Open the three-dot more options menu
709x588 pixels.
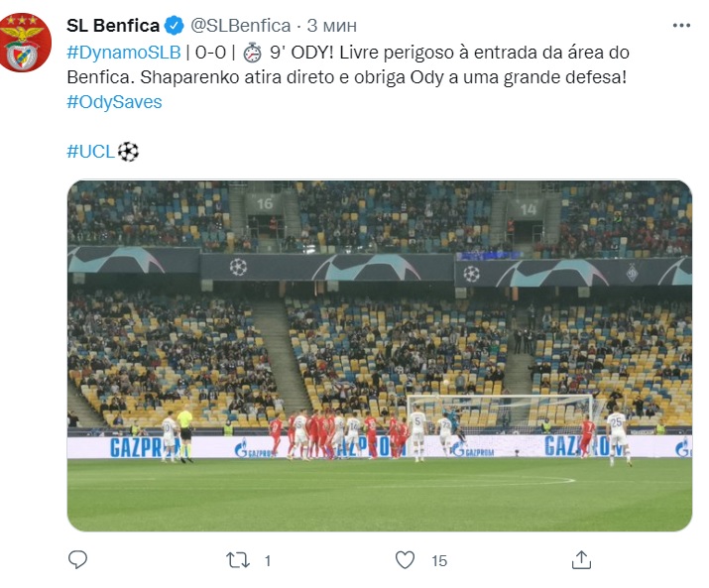[680, 25]
